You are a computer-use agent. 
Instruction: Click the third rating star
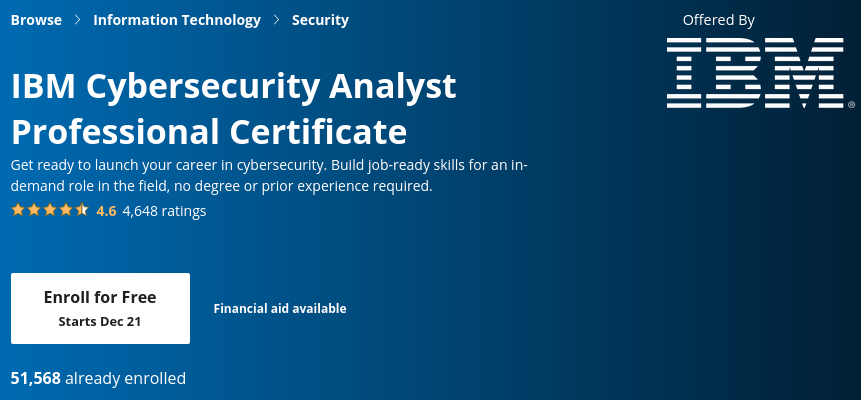pos(50,210)
